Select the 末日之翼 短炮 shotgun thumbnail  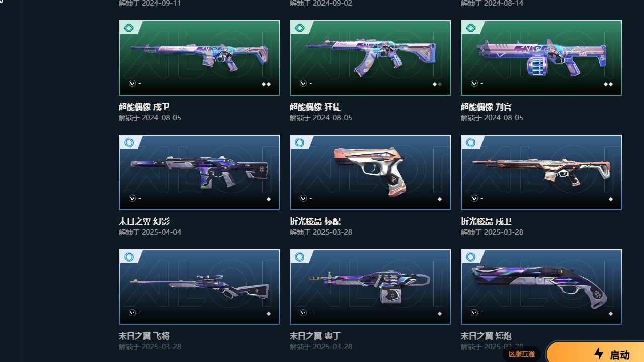[541, 287]
